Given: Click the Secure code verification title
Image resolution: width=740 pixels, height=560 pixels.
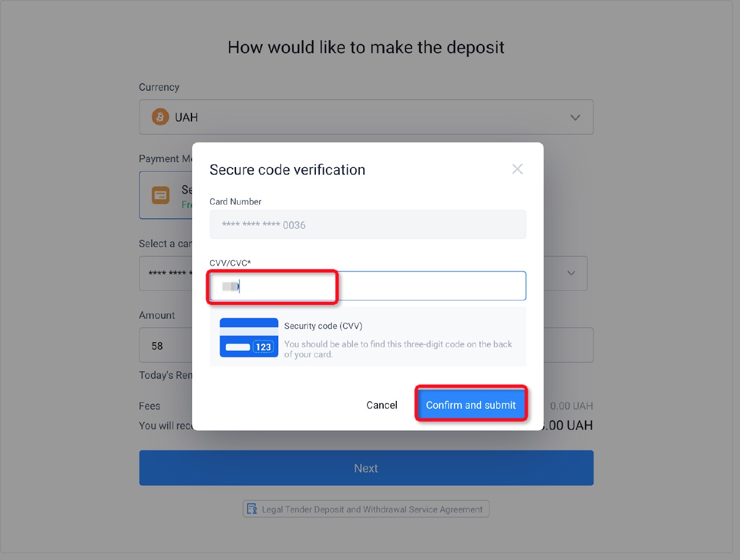Looking at the screenshot, I should tap(287, 170).
